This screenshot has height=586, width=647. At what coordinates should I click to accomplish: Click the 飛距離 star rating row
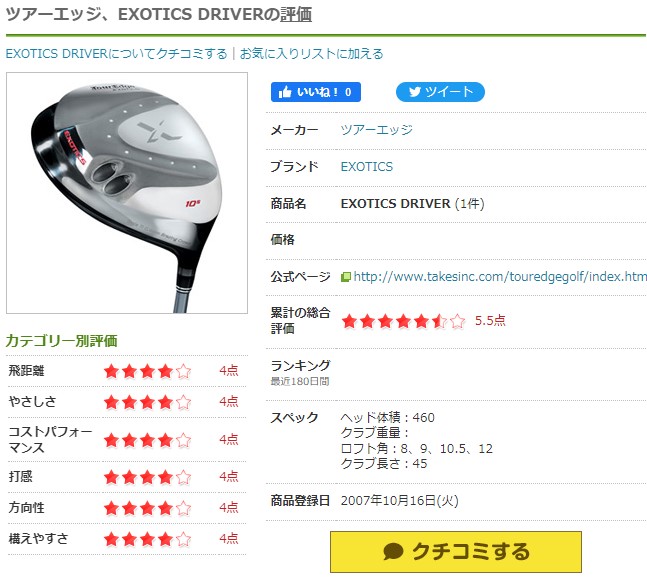(127, 371)
